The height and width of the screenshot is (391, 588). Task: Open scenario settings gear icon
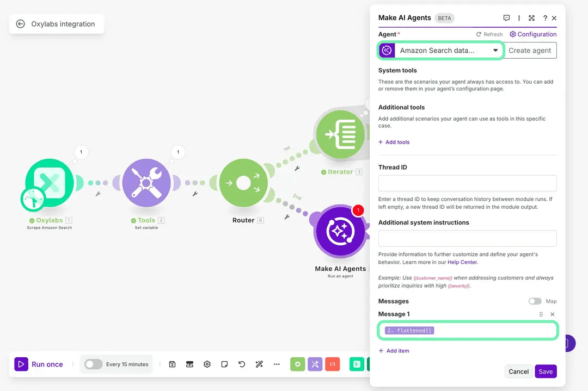207,364
